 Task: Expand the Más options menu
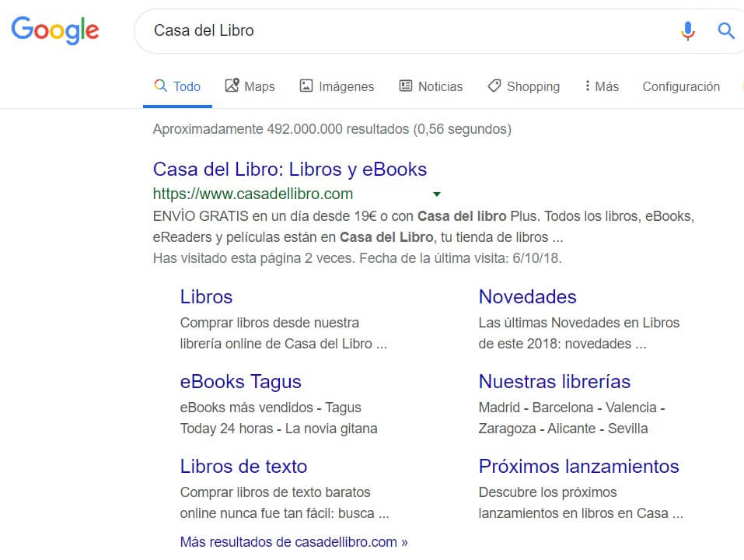[603, 86]
